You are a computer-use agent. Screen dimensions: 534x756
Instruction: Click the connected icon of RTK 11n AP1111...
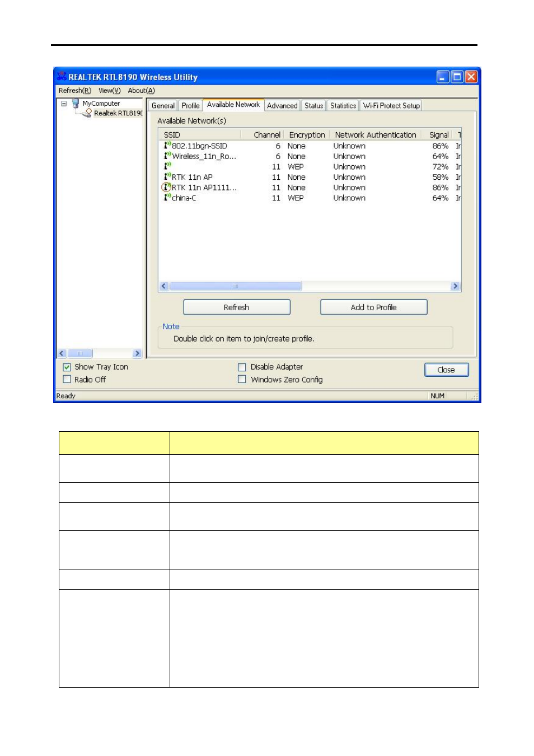166,187
